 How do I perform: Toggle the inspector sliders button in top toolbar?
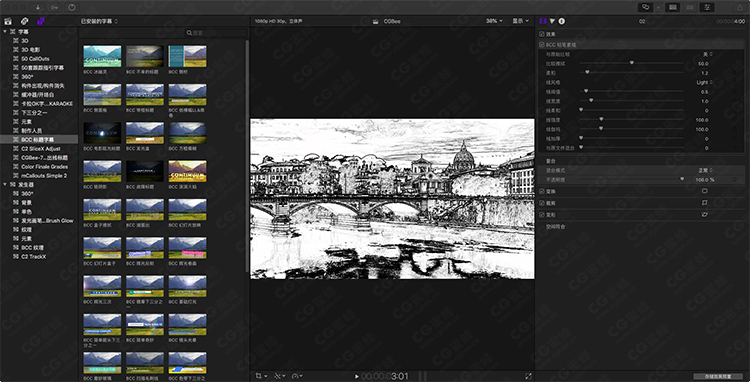(706, 7)
